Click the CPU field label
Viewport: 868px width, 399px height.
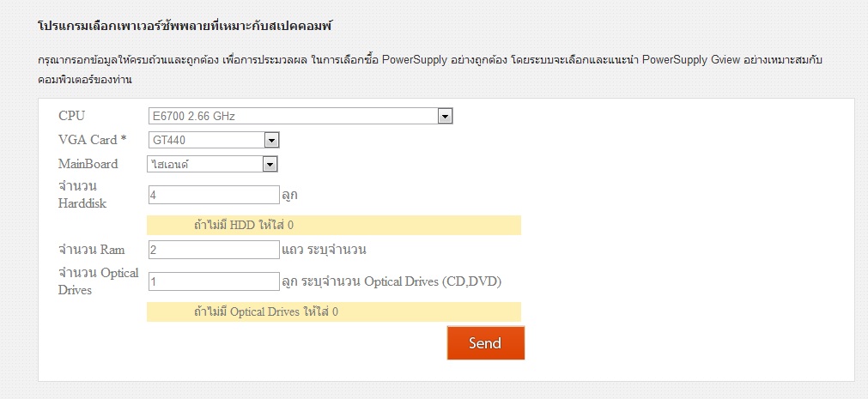(72, 116)
